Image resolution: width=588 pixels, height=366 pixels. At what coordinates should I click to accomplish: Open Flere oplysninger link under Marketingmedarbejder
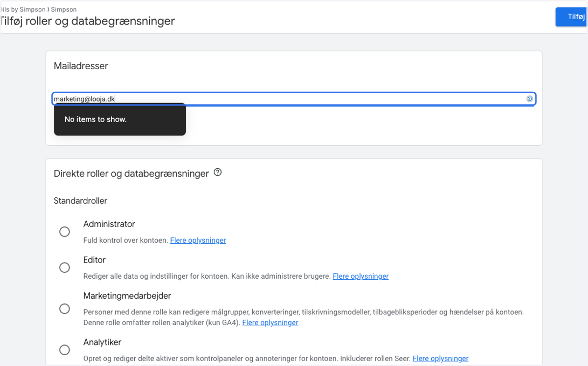click(x=270, y=322)
